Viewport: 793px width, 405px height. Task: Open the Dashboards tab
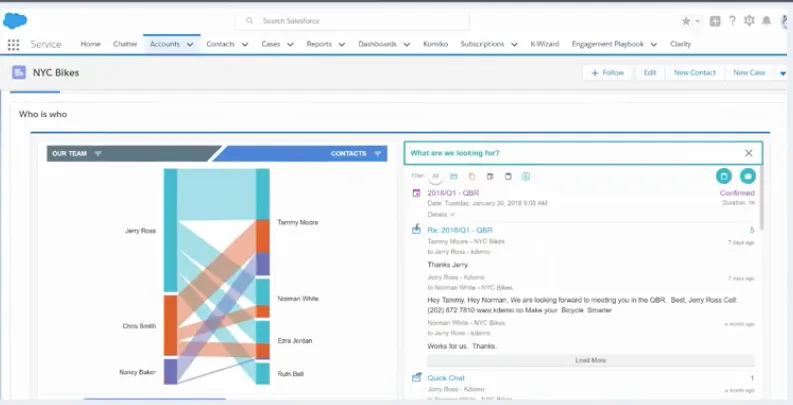click(377, 44)
